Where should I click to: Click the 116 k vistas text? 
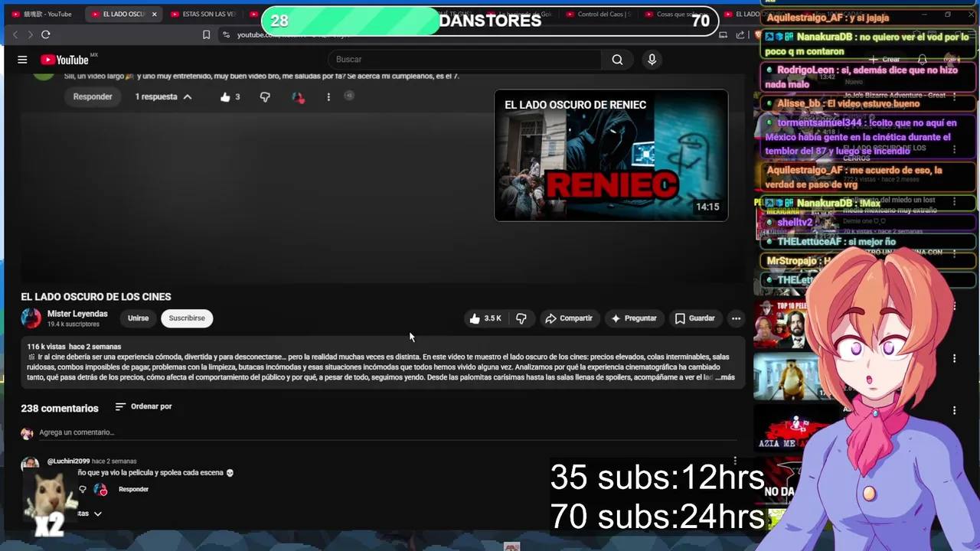(47, 347)
